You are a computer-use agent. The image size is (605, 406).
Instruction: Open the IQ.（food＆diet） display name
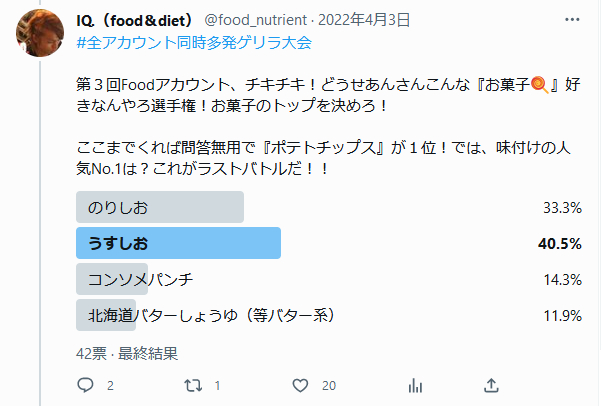135,20
